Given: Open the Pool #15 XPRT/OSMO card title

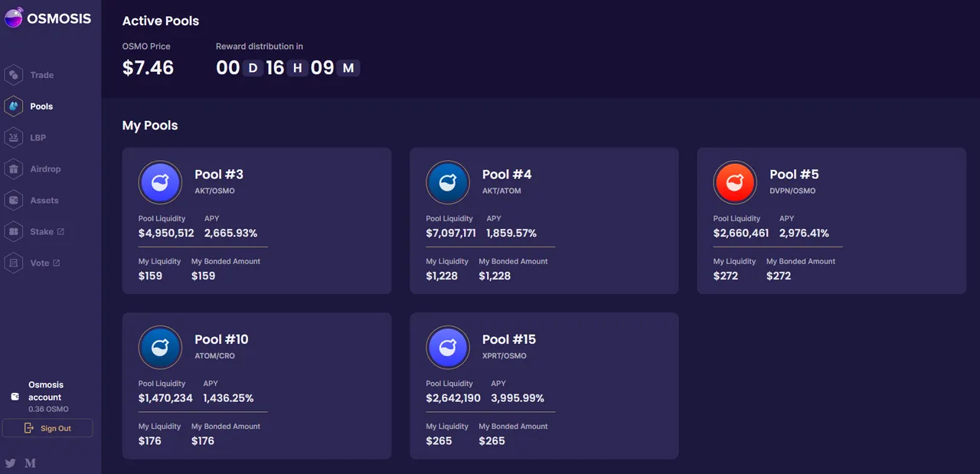Looking at the screenshot, I should [x=509, y=339].
